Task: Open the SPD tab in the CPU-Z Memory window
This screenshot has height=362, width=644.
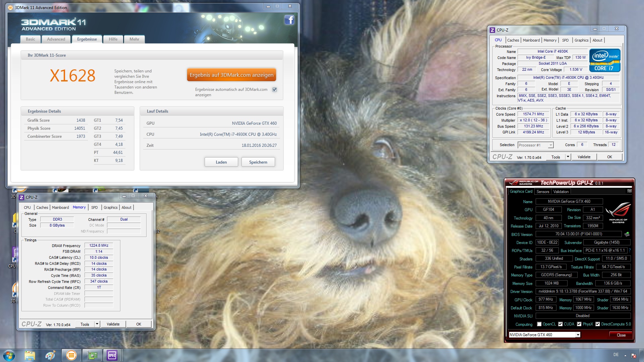Action: 95,207
